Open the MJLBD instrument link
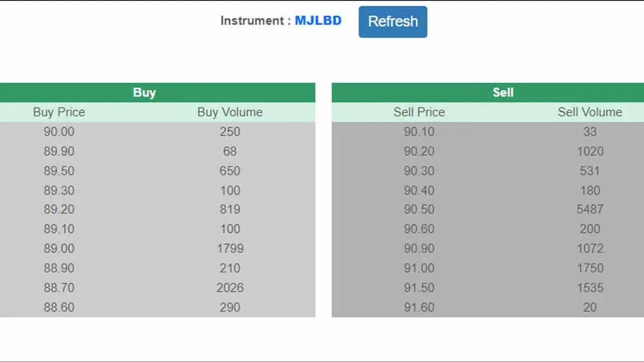The width and height of the screenshot is (644, 362). coord(318,21)
